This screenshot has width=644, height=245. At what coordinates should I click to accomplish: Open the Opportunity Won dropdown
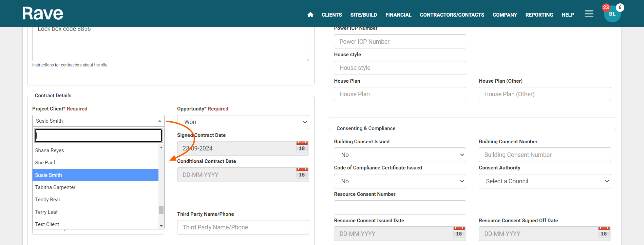coord(243,122)
